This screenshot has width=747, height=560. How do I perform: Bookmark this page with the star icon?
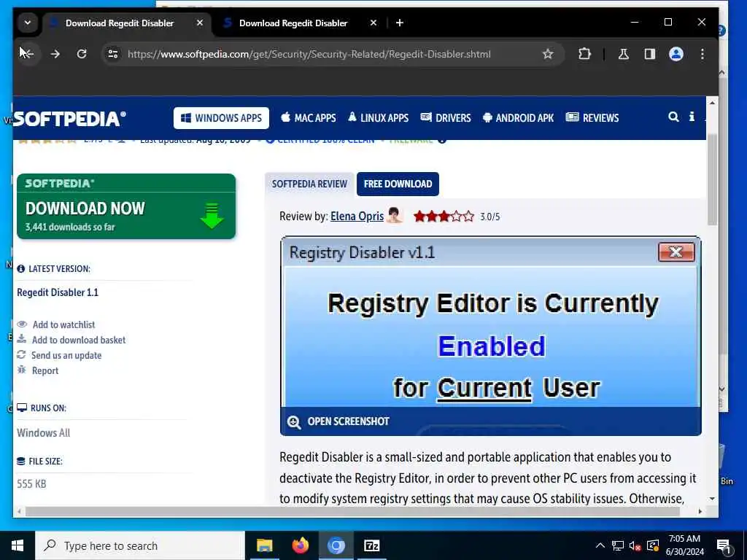pyautogui.click(x=548, y=54)
